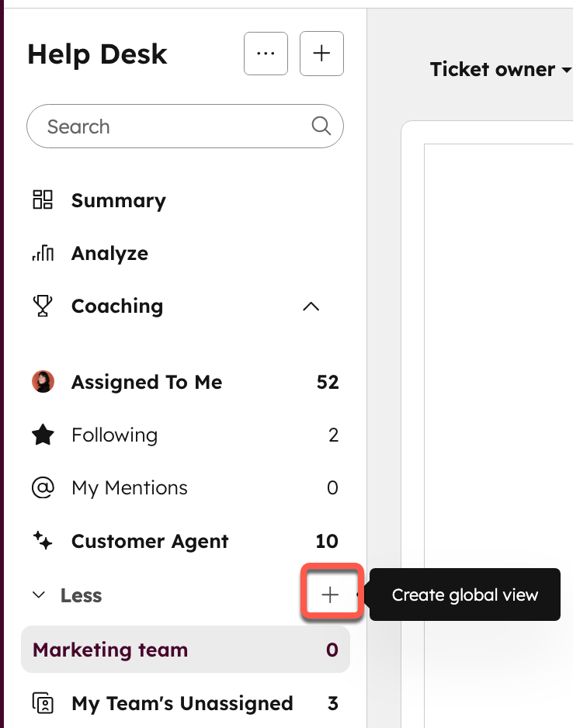The height and width of the screenshot is (728, 573).
Task: Collapse the Less views section
Action: (x=39, y=595)
